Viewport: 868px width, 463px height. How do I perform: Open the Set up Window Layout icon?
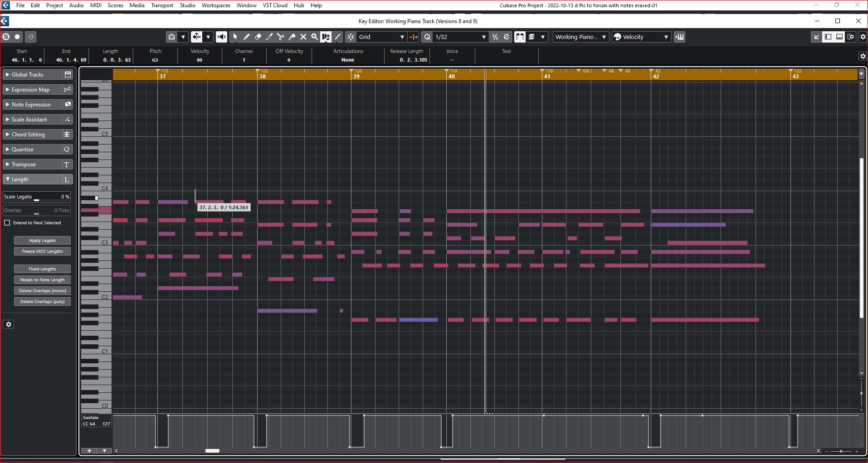click(x=851, y=37)
